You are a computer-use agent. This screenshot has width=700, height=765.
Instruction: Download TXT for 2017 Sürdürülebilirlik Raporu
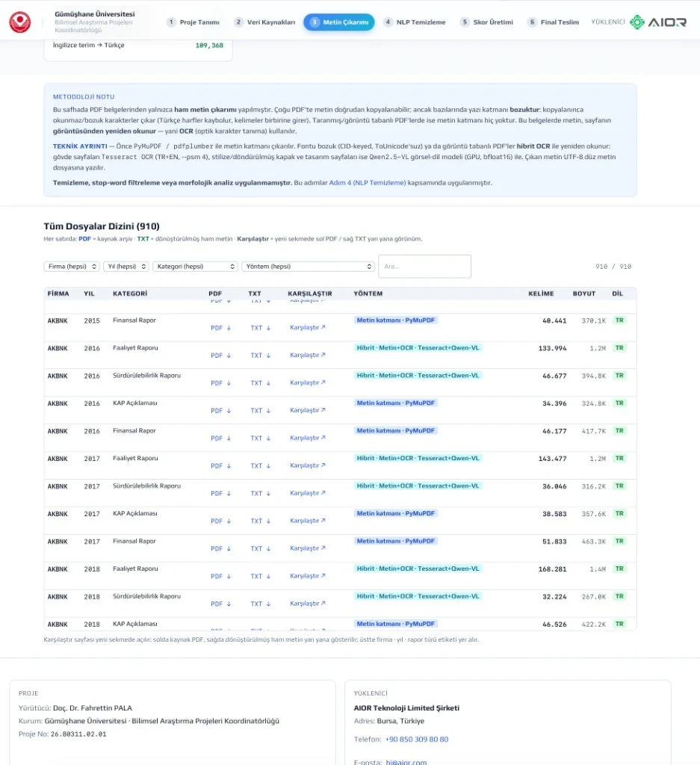pyautogui.click(x=261, y=493)
